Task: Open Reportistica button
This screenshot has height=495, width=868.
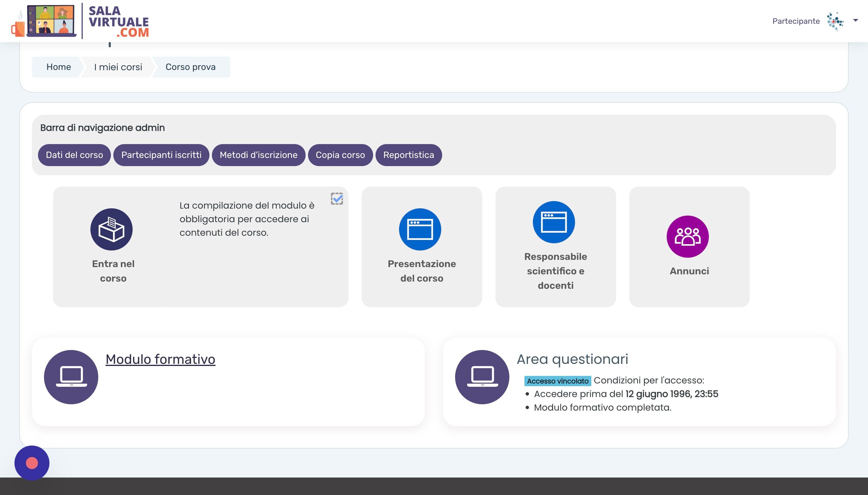Action: click(x=408, y=155)
